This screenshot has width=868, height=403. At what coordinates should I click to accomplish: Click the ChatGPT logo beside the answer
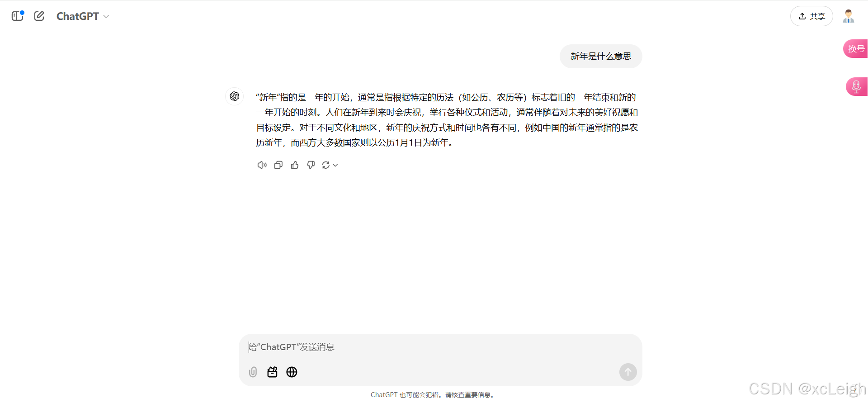point(235,96)
